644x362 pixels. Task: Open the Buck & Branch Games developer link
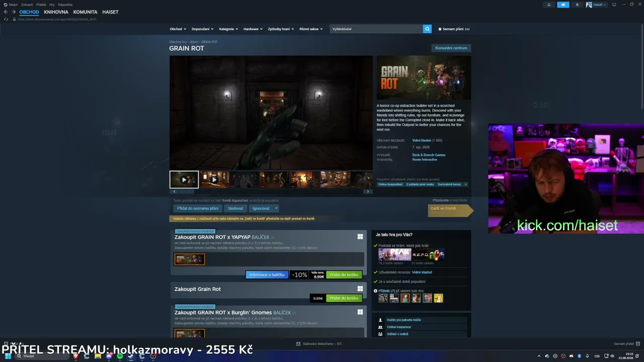click(429, 155)
